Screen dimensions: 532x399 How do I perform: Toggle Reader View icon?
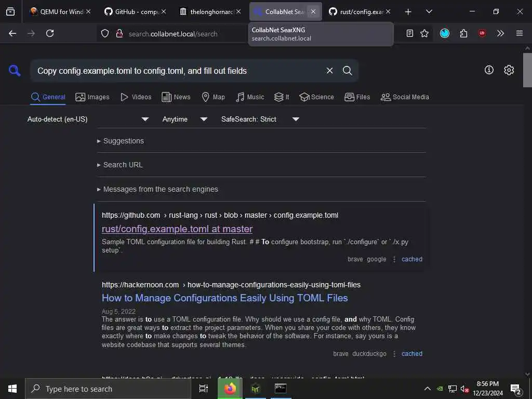[x=410, y=33]
